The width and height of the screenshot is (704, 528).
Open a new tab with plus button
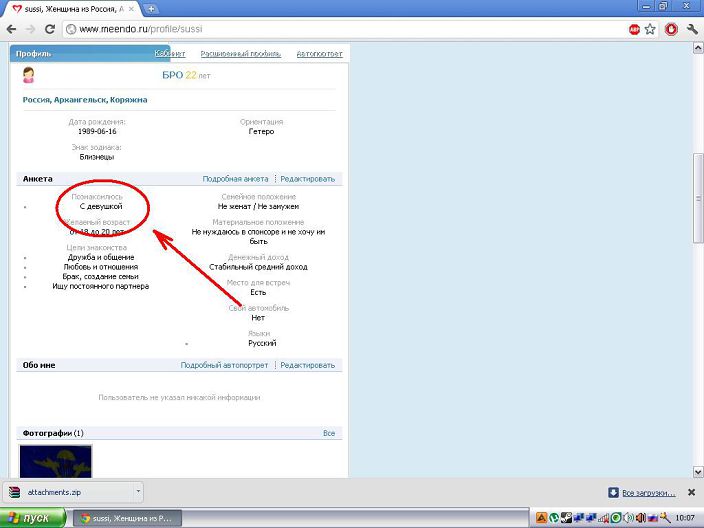(x=151, y=8)
